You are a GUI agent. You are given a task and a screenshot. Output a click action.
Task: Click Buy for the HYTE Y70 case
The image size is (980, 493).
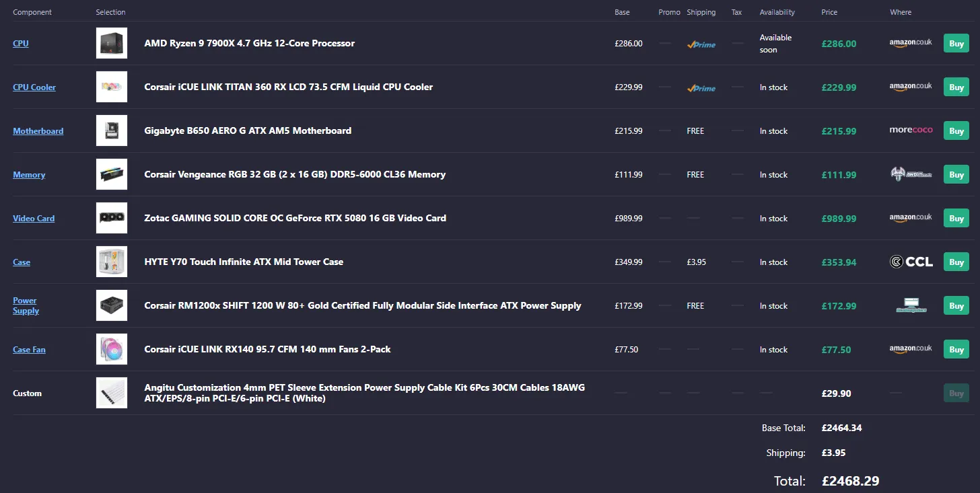tap(956, 262)
